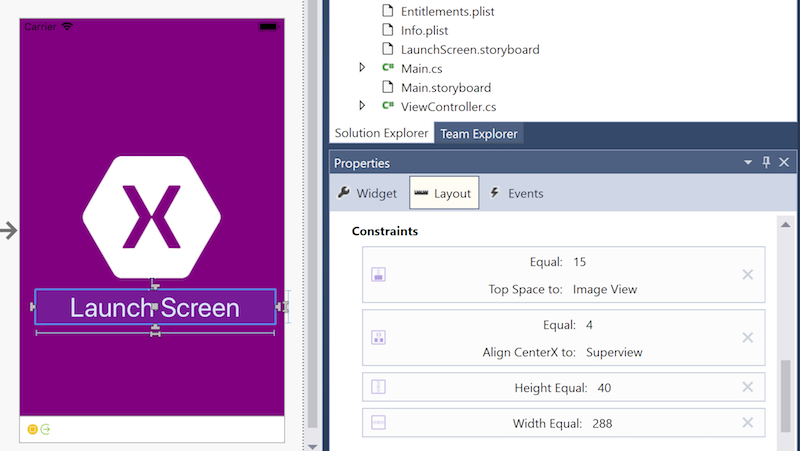This screenshot has height=451, width=800.
Task: Select Main.cs file
Action: pyautogui.click(x=421, y=68)
